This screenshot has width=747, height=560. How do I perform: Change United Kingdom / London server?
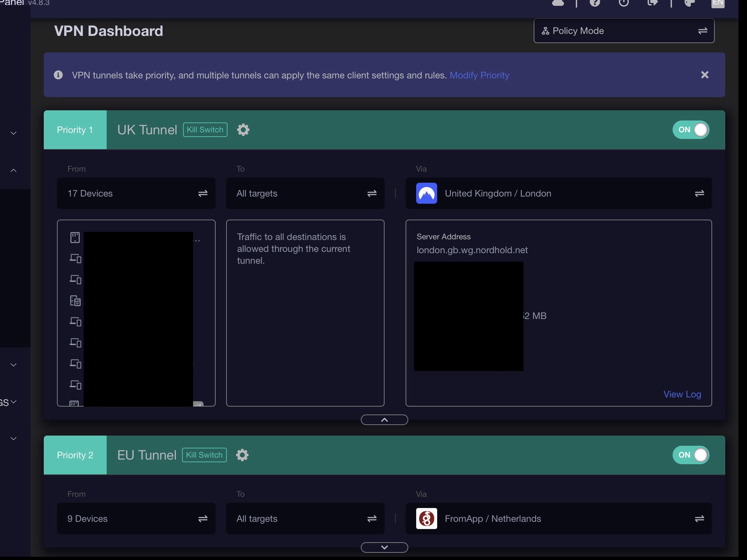559,193
